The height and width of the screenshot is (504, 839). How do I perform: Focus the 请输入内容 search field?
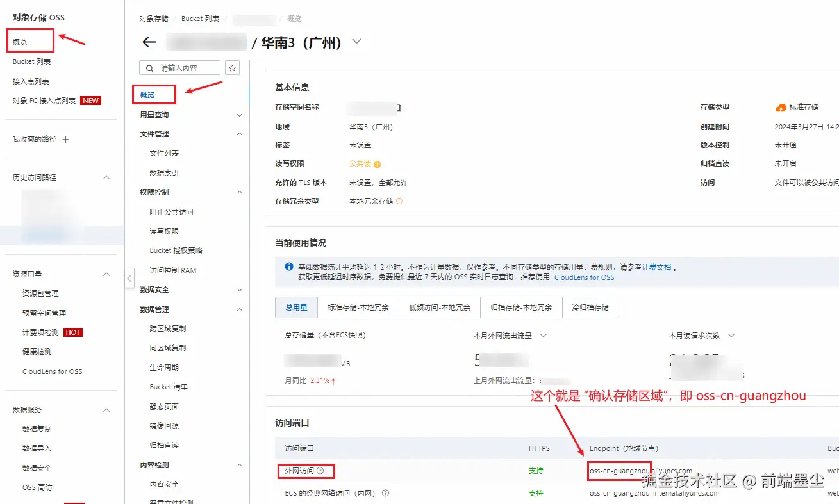point(180,68)
